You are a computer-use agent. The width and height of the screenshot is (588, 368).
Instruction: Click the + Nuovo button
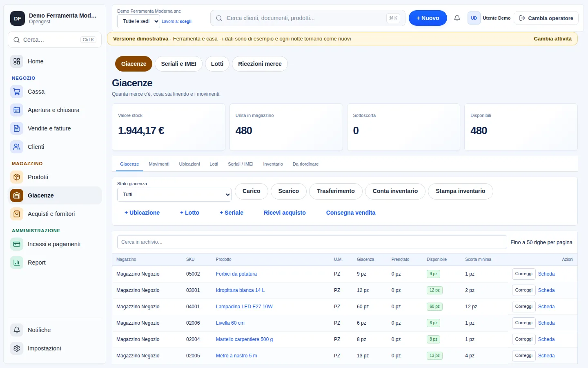pos(428,18)
